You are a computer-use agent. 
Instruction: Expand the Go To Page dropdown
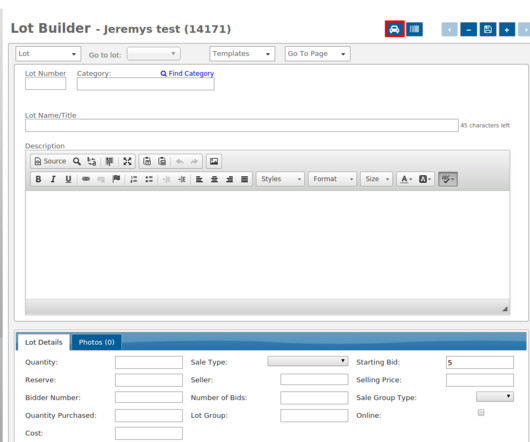317,54
